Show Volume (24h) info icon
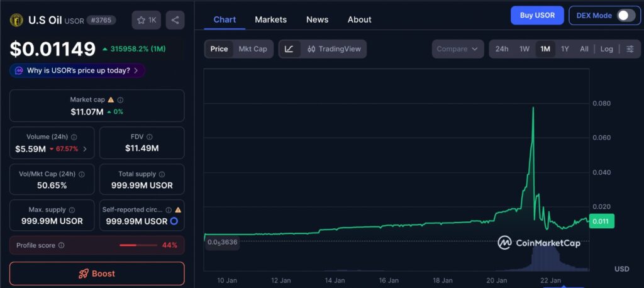 coord(74,137)
